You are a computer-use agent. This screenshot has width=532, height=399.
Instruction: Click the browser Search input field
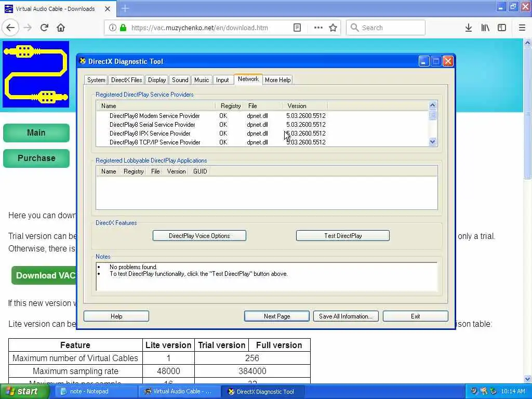385,28
